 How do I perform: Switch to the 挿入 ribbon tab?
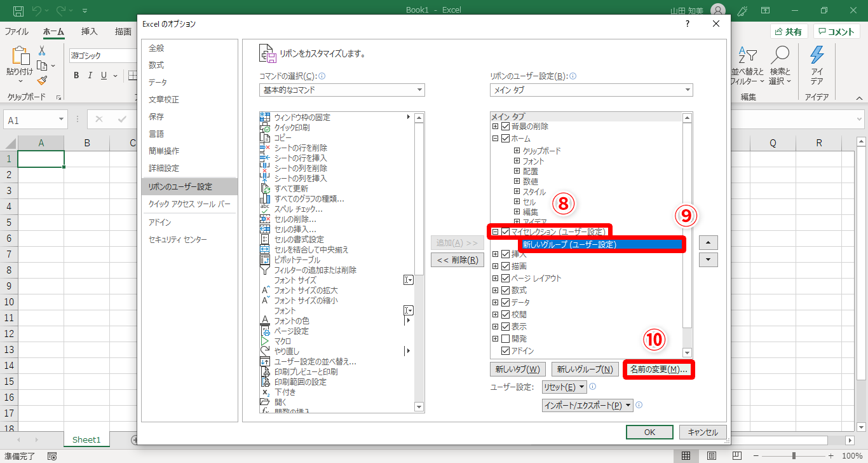coord(90,32)
